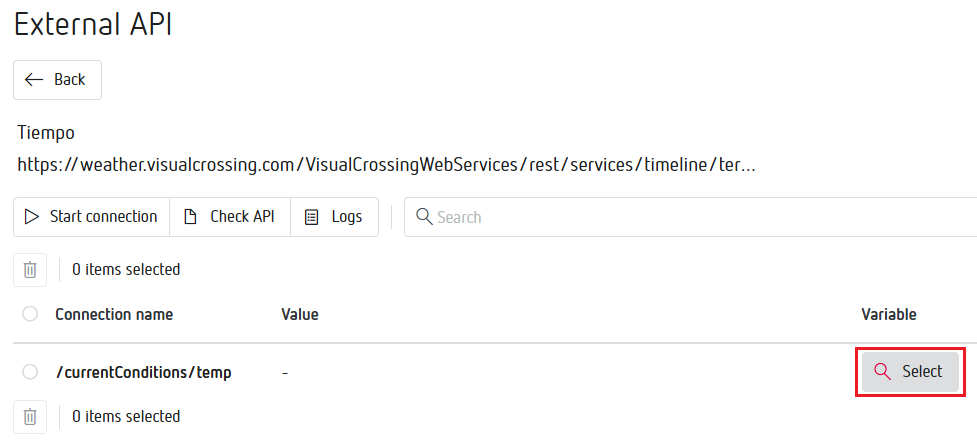The height and width of the screenshot is (440, 977).
Task: Click the magnifier icon in the search box
Action: pos(424,217)
